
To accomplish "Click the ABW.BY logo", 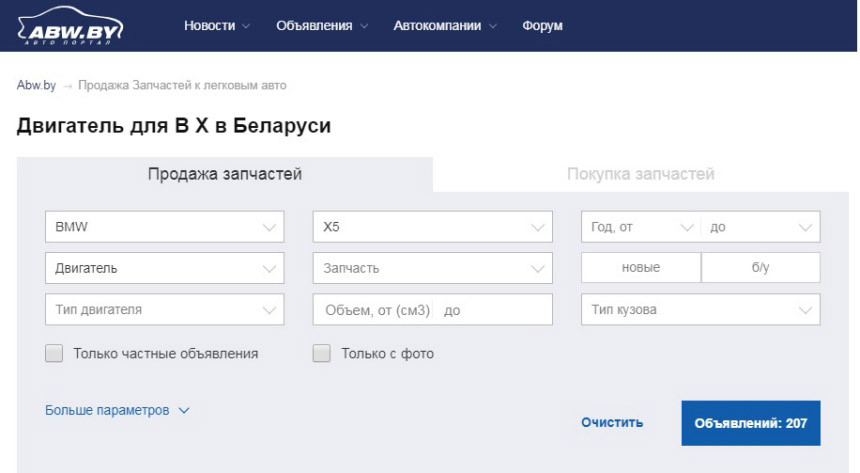I will click(x=70, y=26).
